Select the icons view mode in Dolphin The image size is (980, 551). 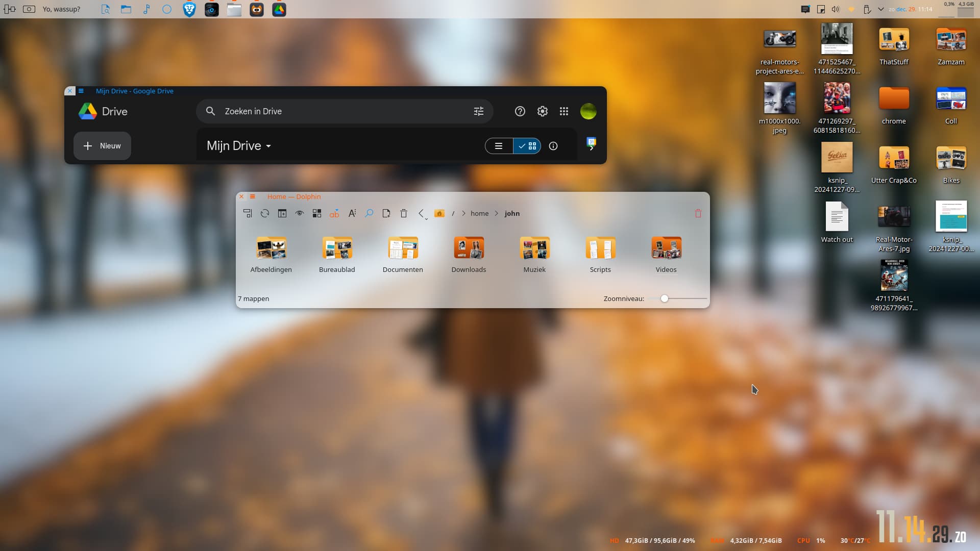[x=317, y=213]
